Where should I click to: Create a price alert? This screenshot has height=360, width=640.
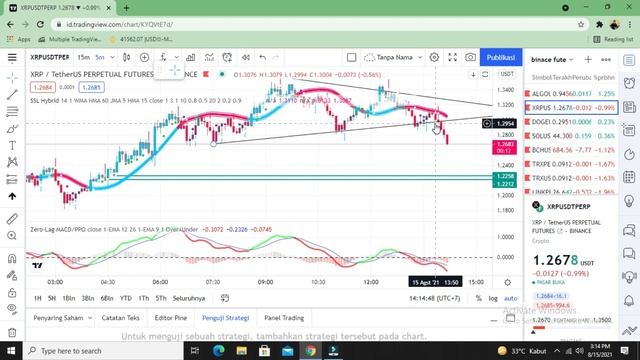pos(227,58)
